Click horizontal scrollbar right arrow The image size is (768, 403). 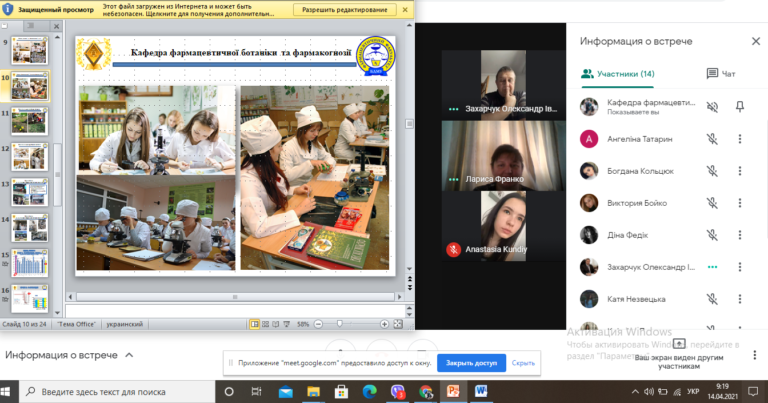pyautogui.click(x=399, y=297)
